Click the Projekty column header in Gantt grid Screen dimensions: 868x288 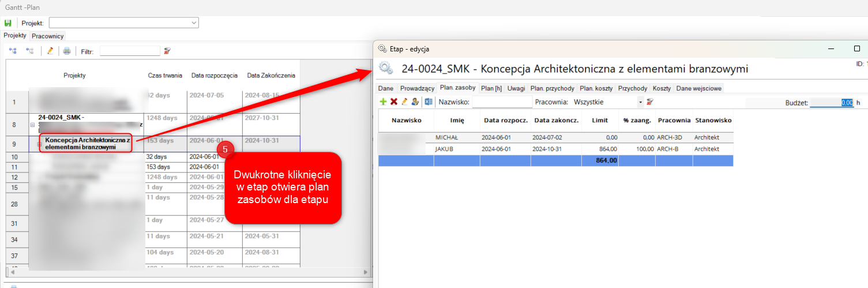tap(75, 76)
